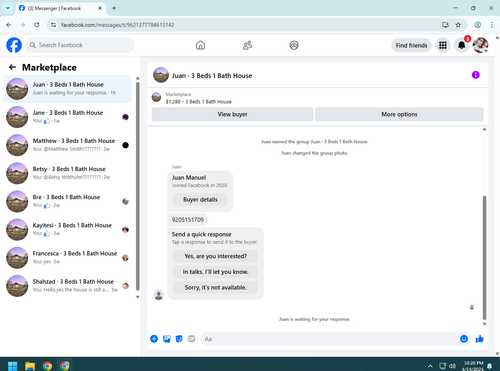Select the Messenger | Facebook tab

click(61, 8)
